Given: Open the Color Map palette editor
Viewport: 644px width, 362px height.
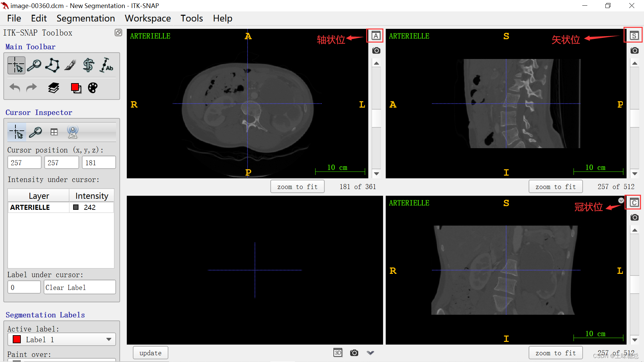Looking at the screenshot, I should [93, 88].
